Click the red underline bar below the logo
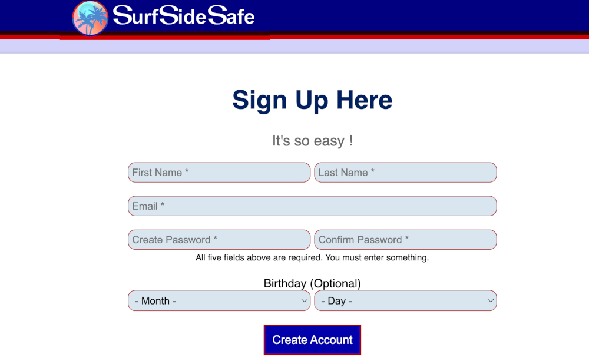Screen dimensions: 589x364 (165, 39)
